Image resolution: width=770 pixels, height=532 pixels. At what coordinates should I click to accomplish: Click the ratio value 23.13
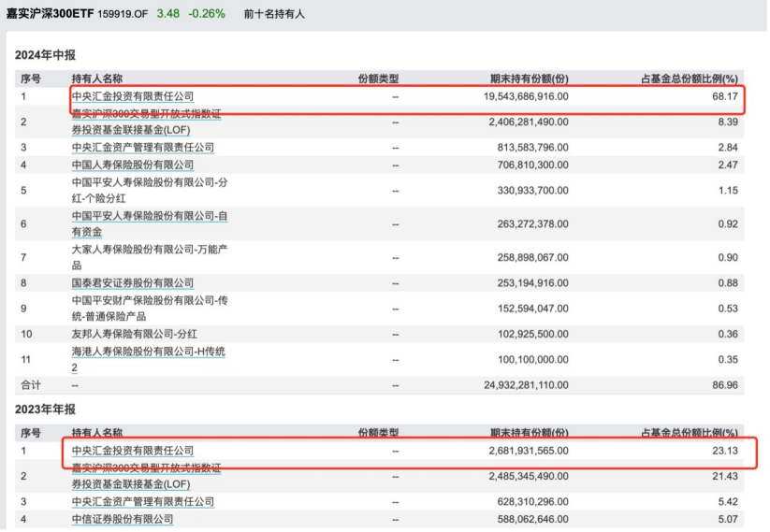click(x=725, y=451)
